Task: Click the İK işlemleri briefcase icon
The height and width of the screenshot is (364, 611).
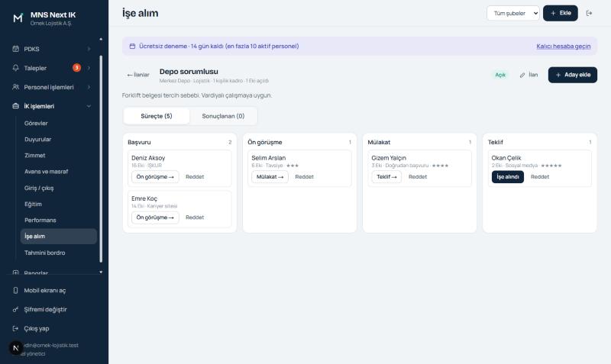Action: (x=15, y=106)
